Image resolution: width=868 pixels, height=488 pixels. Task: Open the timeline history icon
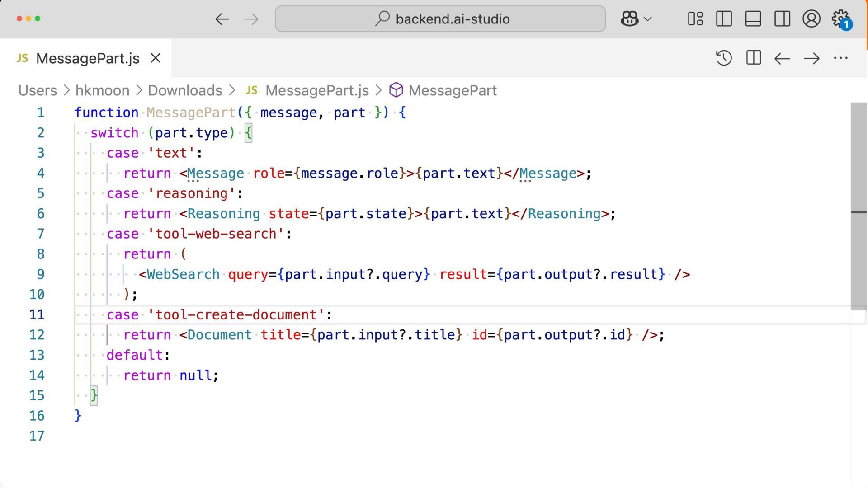(724, 58)
